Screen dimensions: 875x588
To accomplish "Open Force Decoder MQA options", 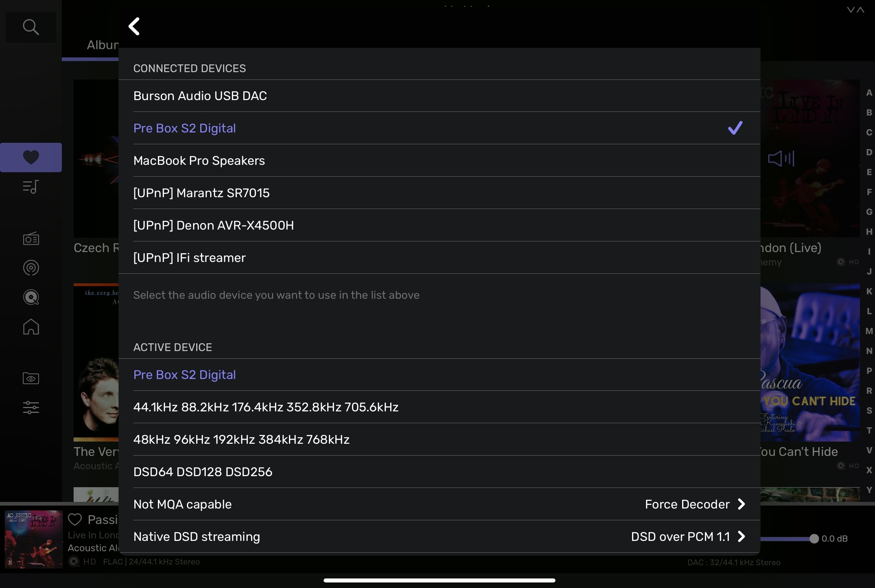I will 695,504.
